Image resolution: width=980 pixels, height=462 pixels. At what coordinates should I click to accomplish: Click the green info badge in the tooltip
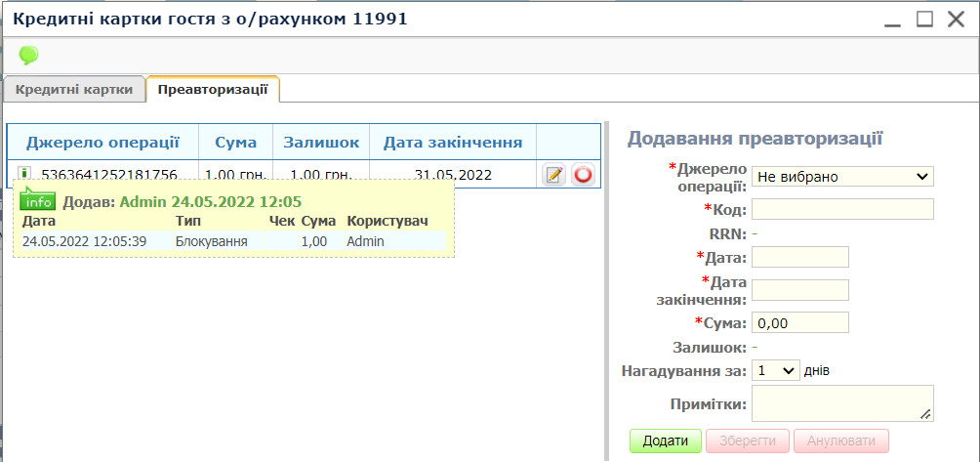click(x=38, y=201)
